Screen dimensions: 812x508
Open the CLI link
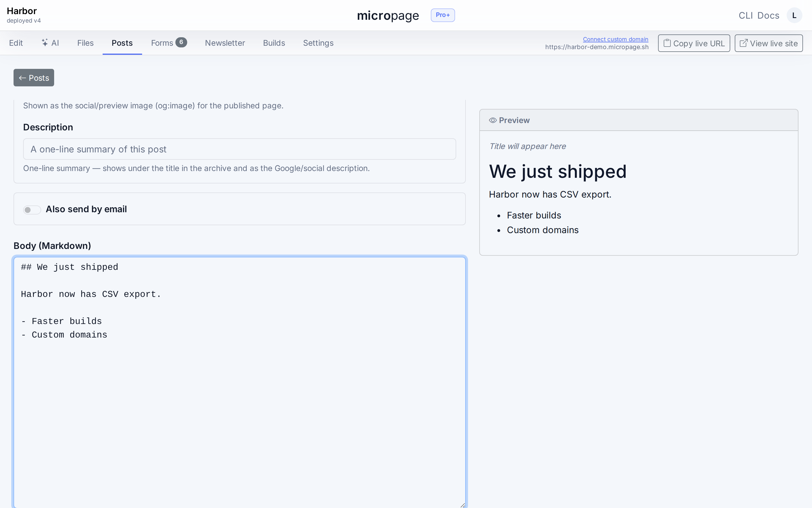[745, 16]
